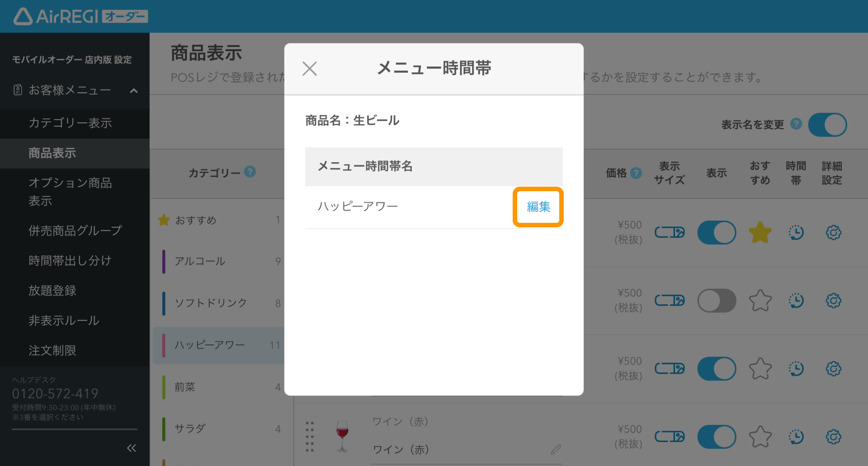Click filled recommend star in first row
Viewport: 868px width, 466px height.
pyautogui.click(x=760, y=233)
